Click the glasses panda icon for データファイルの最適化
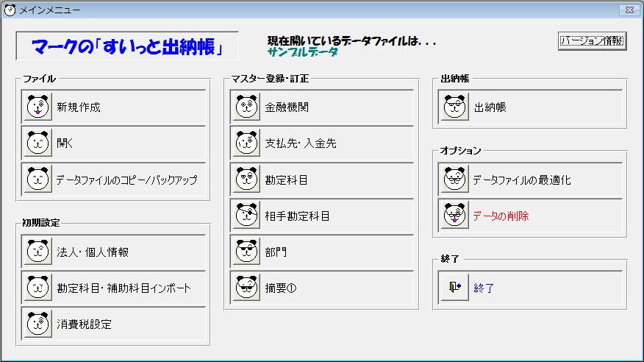Image resolution: width=644 pixels, height=362 pixels. [455, 180]
